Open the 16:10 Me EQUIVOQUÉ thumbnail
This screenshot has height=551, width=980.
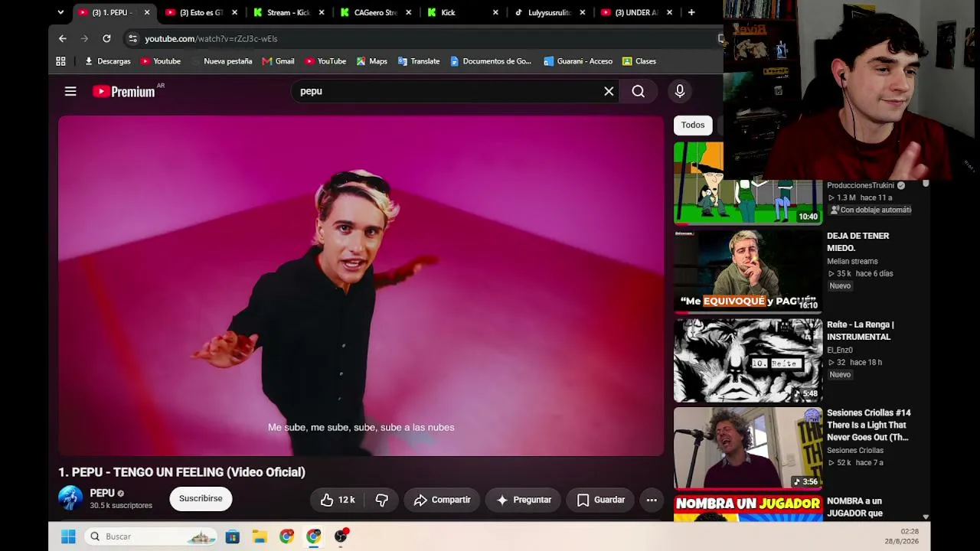point(748,271)
